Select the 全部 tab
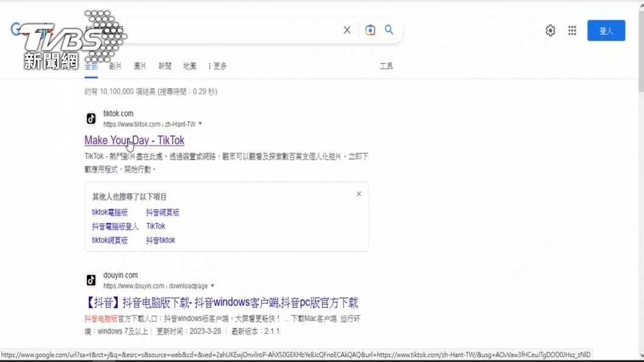This screenshot has width=644, height=362. pyautogui.click(x=91, y=66)
